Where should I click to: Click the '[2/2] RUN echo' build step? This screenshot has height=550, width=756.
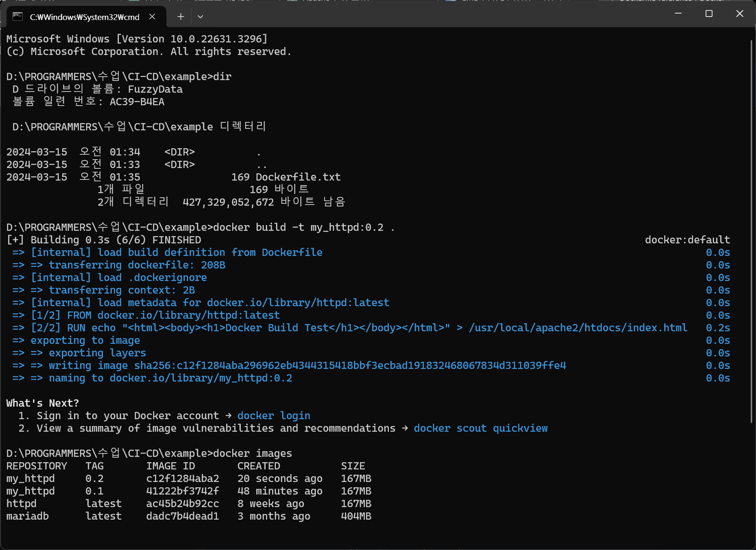350,328
